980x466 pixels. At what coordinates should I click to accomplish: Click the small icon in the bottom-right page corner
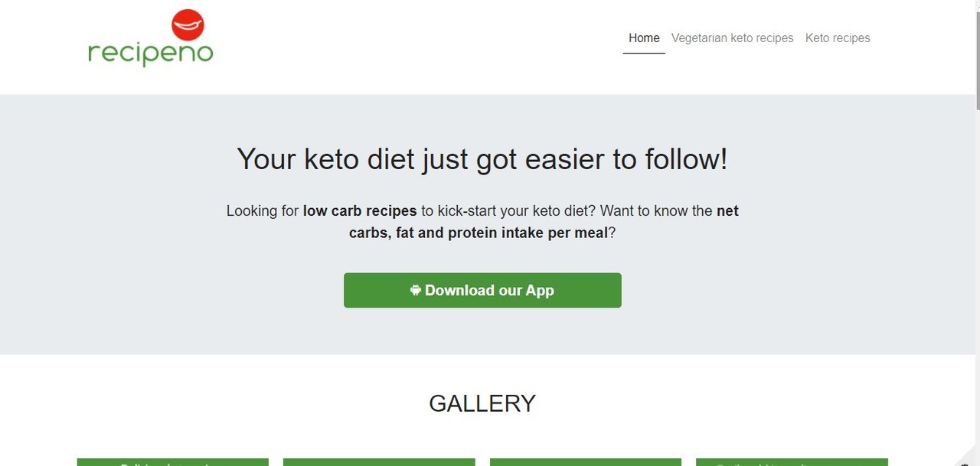pyautogui.click(x=964, y=461)
